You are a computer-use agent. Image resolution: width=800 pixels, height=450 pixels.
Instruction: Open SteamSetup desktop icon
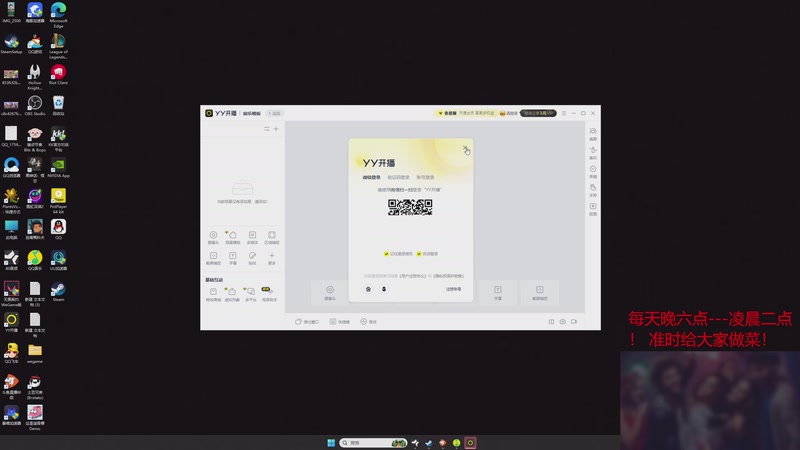pyautogui.click(x=11, y=44)
